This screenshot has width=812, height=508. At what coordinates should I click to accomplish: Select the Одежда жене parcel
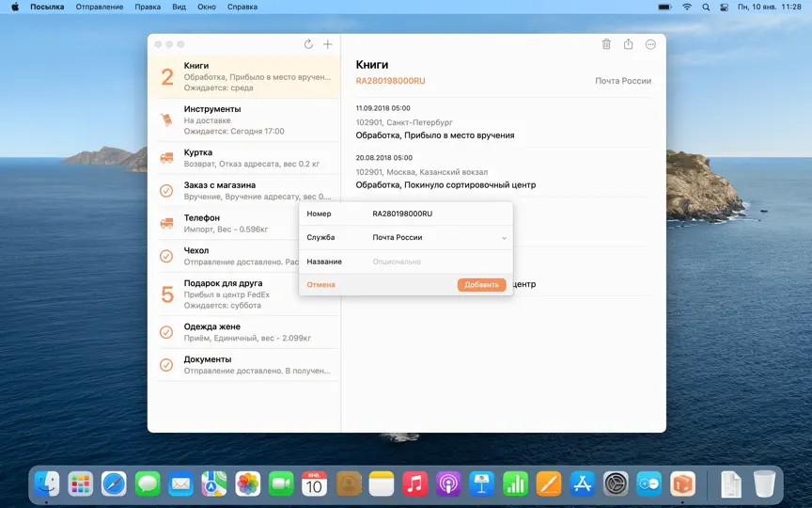(244, 332)
